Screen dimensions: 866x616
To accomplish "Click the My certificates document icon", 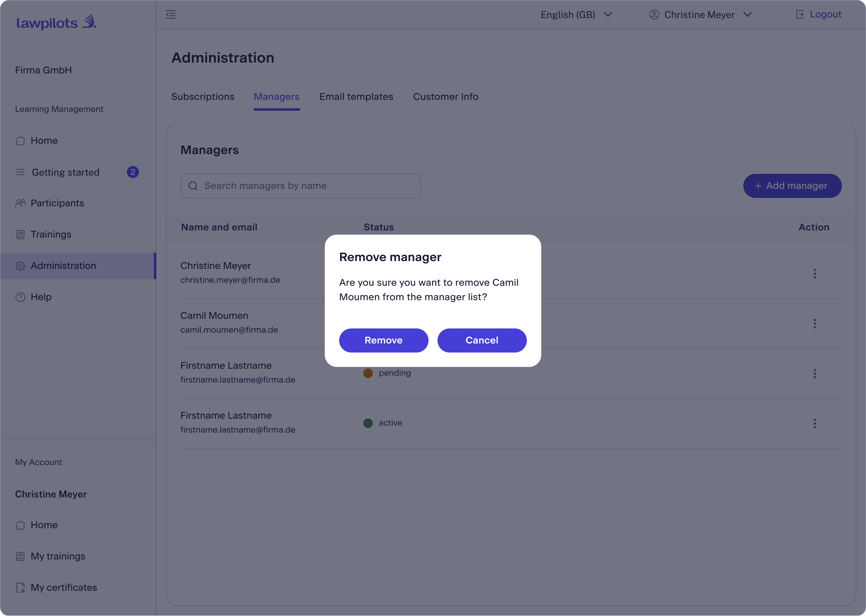I will (x=20, y=588).
